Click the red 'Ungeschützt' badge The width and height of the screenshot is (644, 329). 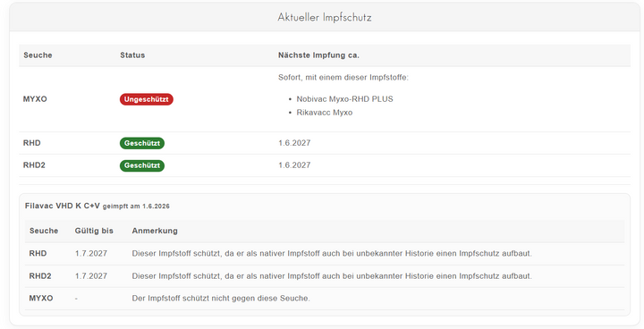coord(146,99)
